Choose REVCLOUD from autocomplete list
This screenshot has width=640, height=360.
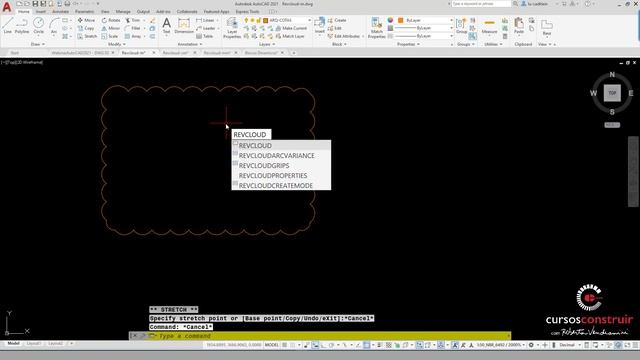[x=281, y=146]
